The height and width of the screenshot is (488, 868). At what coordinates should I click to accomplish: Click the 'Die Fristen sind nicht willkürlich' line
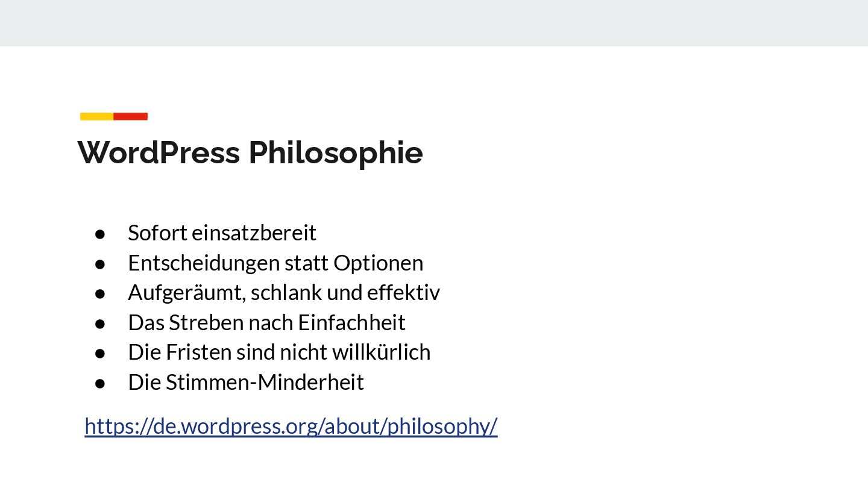[x=279, y=352]
